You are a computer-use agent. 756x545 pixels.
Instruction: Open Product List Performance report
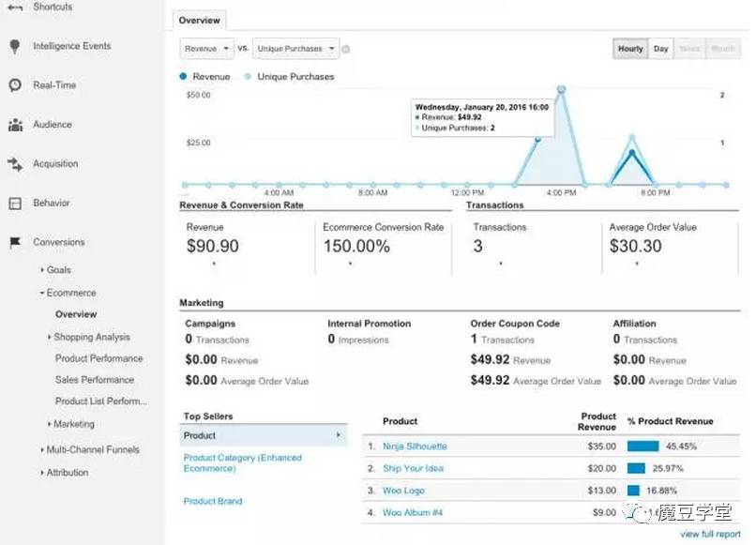pyautogui.click(x=101, y=401)
